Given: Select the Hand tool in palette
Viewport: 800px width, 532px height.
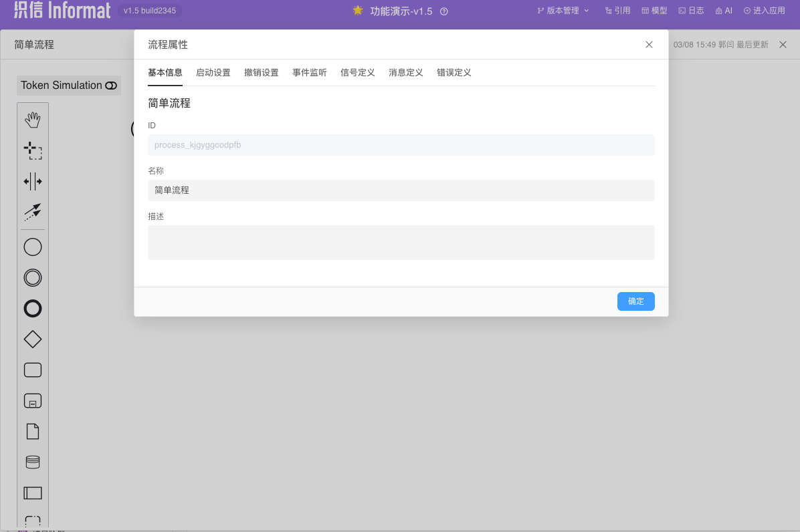Looking at the screenshot, I should click(x=33, y=120).
